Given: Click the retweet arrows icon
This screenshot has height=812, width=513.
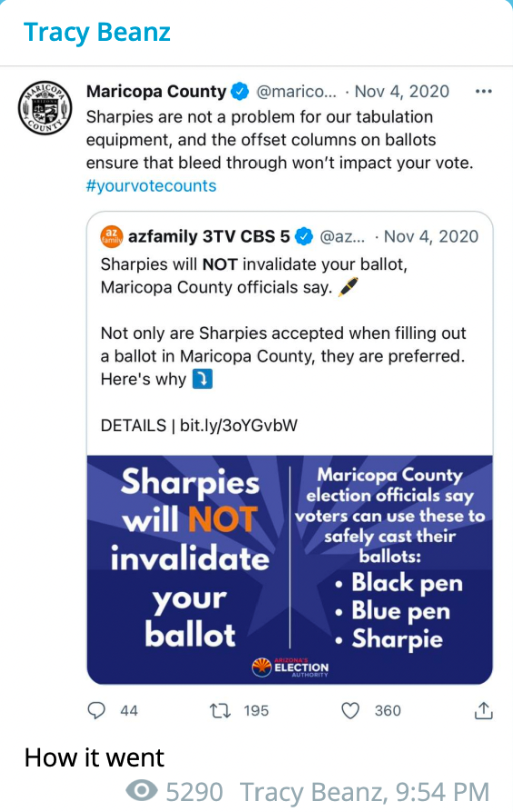Looking at the screenshot, I should [220, 711].
